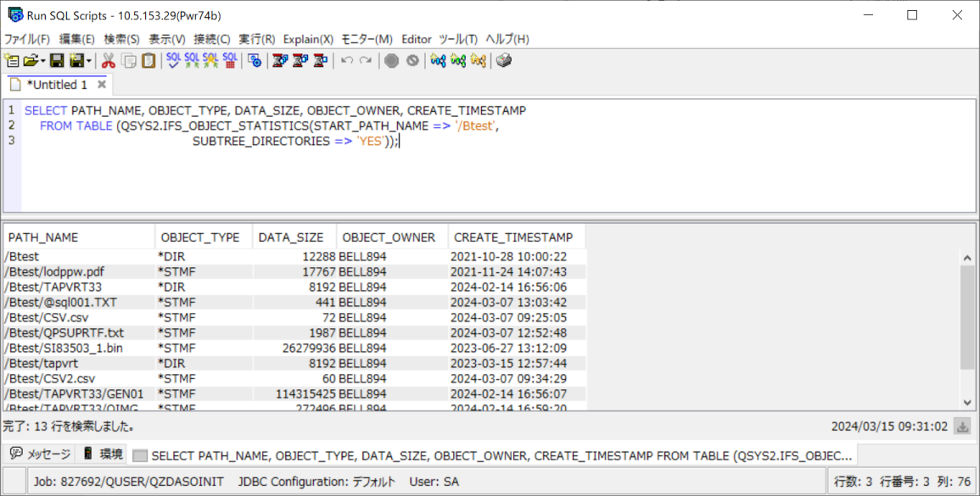Image resolution: width=980 pixels, height=496 pixels.
Task: Click line 3 in the SQL editor
Action: 497,142
